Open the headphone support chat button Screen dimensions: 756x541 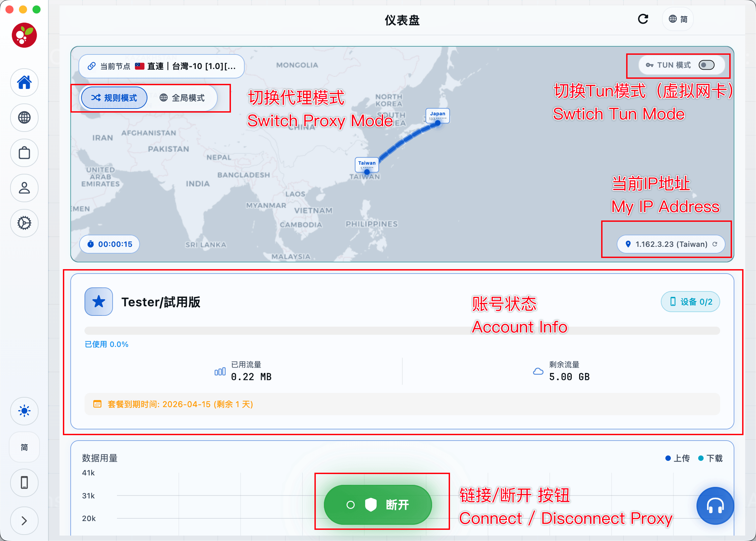tap(715, 506)
